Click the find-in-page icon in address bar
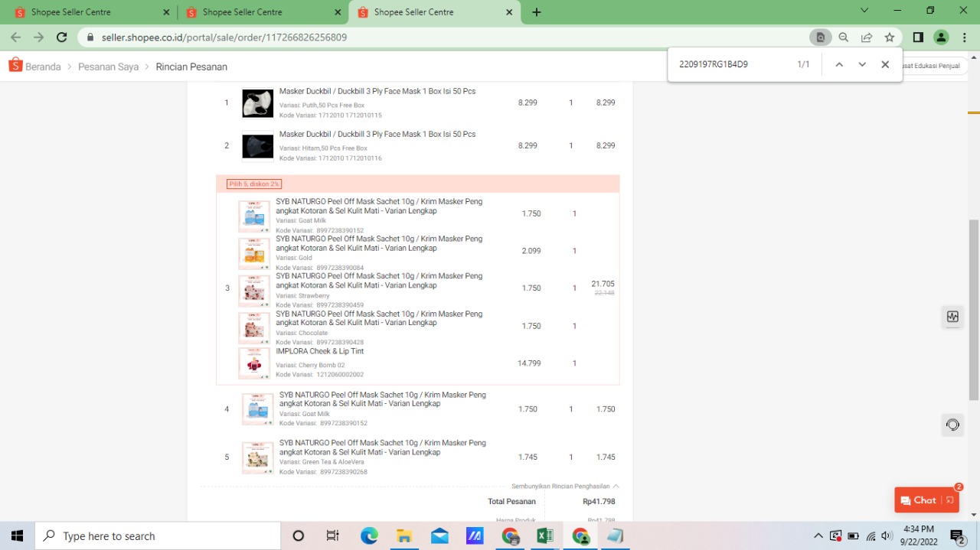This screenshot has width=980, height=550. pyautogui.click(x=821, y=37)
